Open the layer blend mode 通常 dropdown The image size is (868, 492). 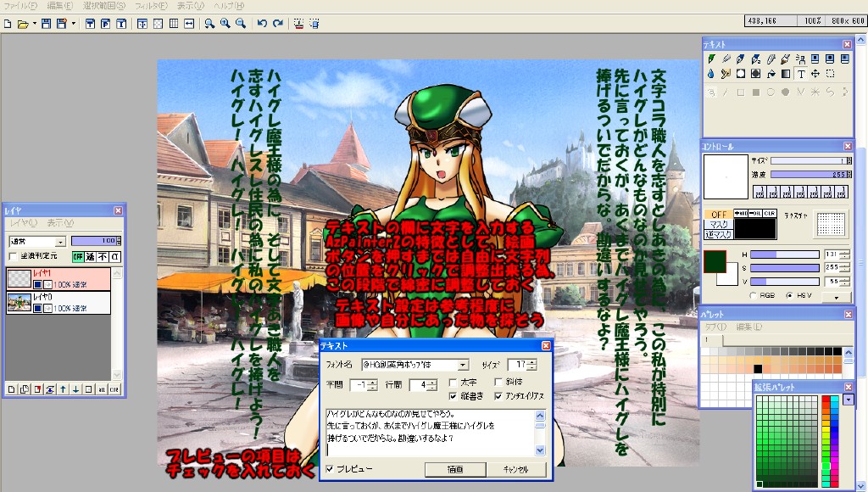tap(60, 242)
